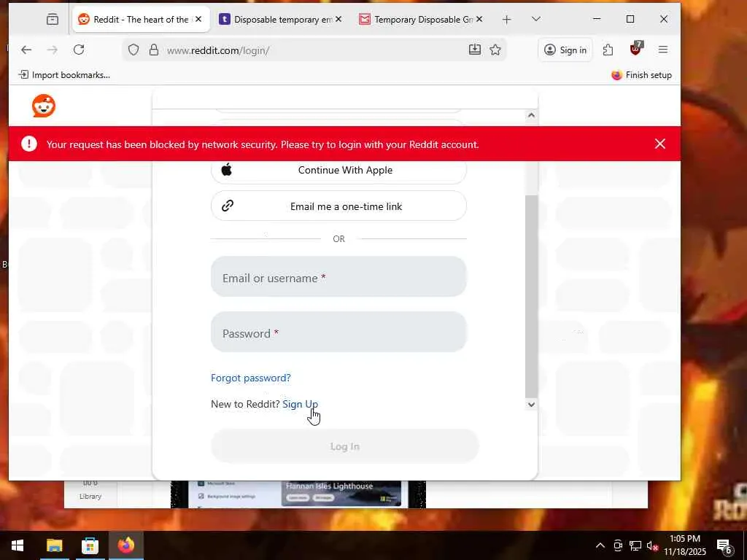Click the install/download icon in address bar

tap(474, 50)
